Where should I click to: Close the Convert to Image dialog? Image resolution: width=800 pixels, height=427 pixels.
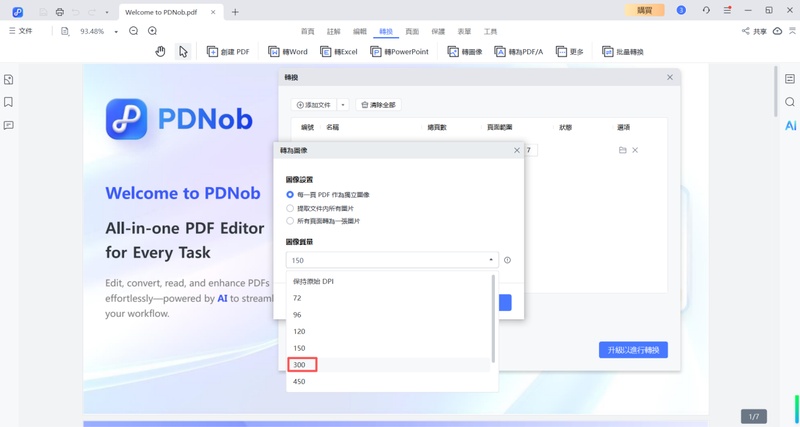[x=517, y=150]
